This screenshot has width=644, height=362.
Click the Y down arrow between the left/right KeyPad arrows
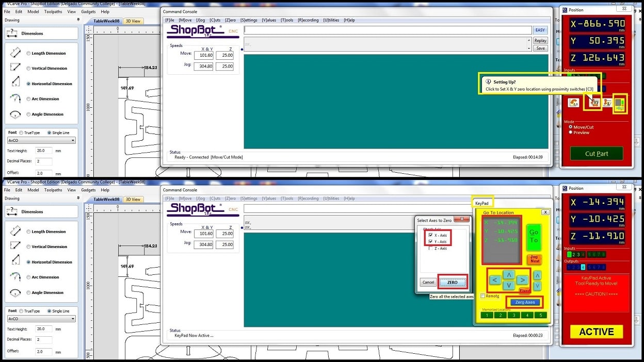pos(508,285)
